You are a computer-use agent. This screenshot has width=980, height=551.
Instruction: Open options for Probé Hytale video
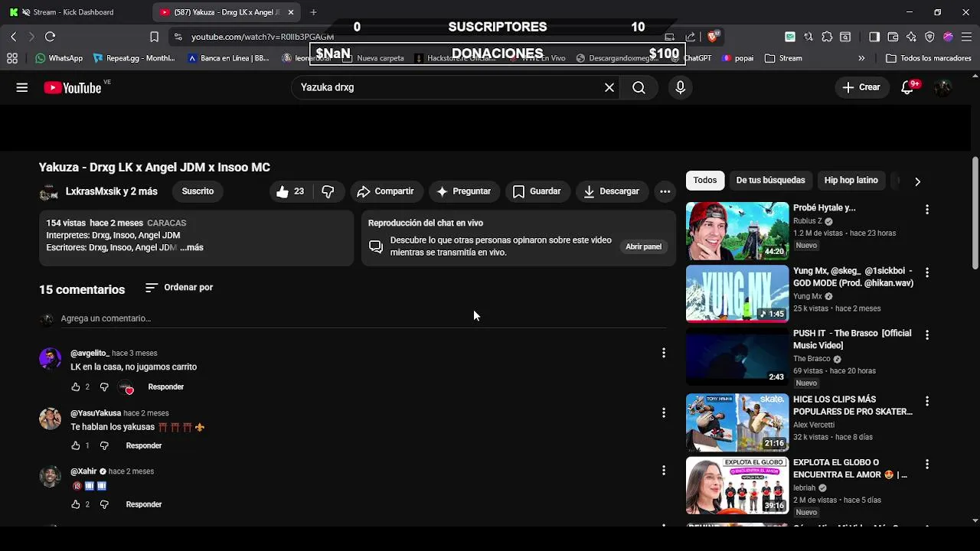point(927,210)
